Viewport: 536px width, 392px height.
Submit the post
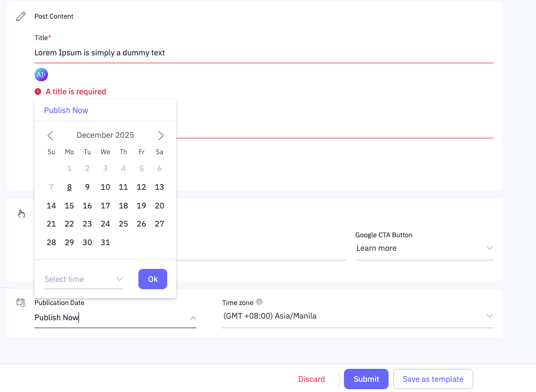(x=366, y=379)
